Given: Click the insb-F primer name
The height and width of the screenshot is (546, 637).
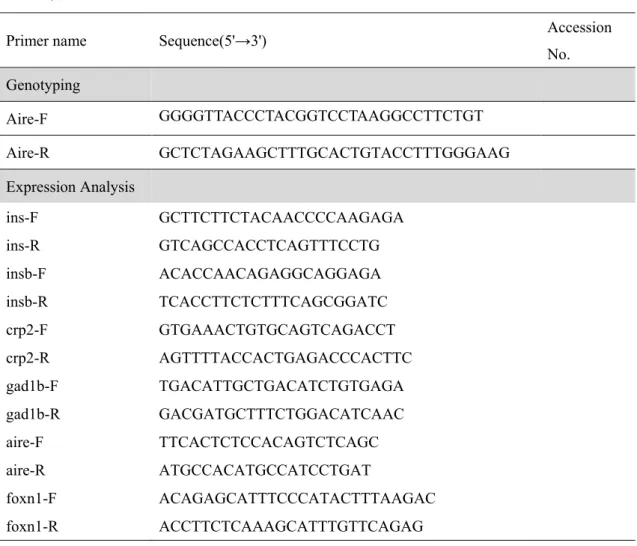Looking at the screenshot, I should click(x=26, y=274).
